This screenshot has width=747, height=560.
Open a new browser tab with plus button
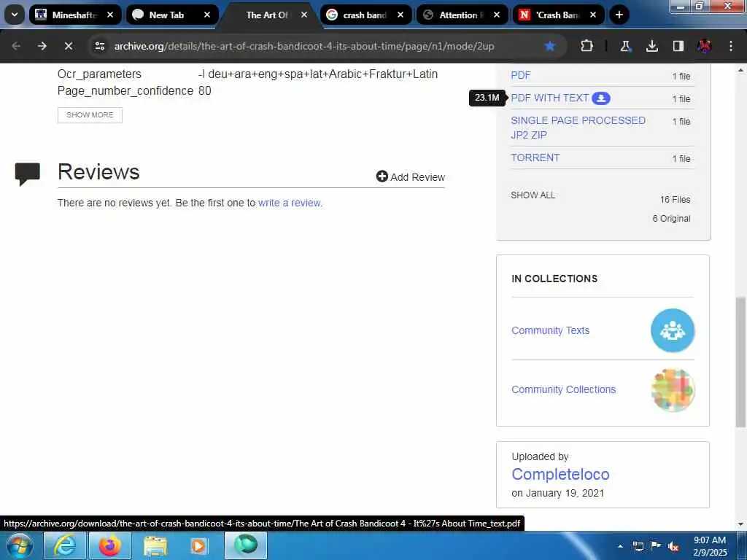pos(619,15)
